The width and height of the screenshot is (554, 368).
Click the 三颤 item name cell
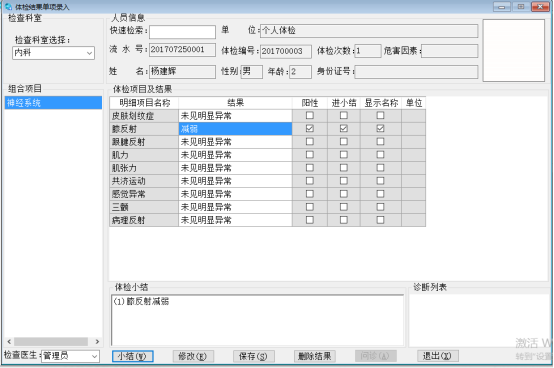click(144, 207)
